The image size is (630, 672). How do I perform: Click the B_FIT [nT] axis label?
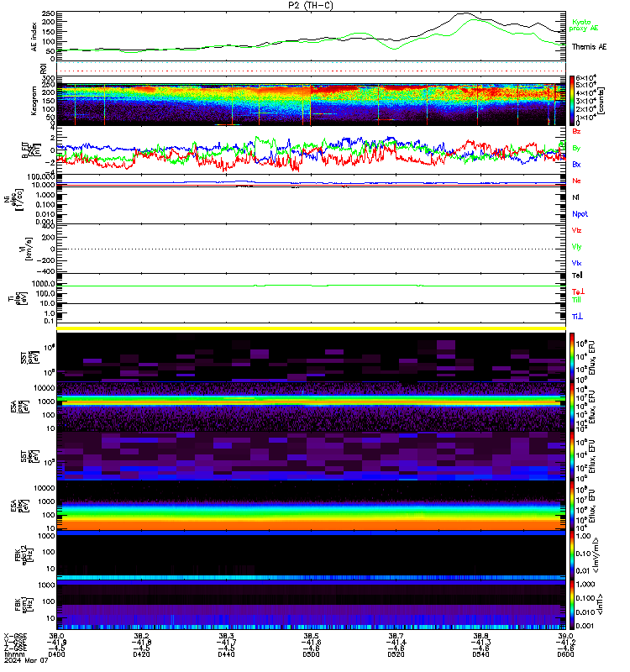pos(30,150)
